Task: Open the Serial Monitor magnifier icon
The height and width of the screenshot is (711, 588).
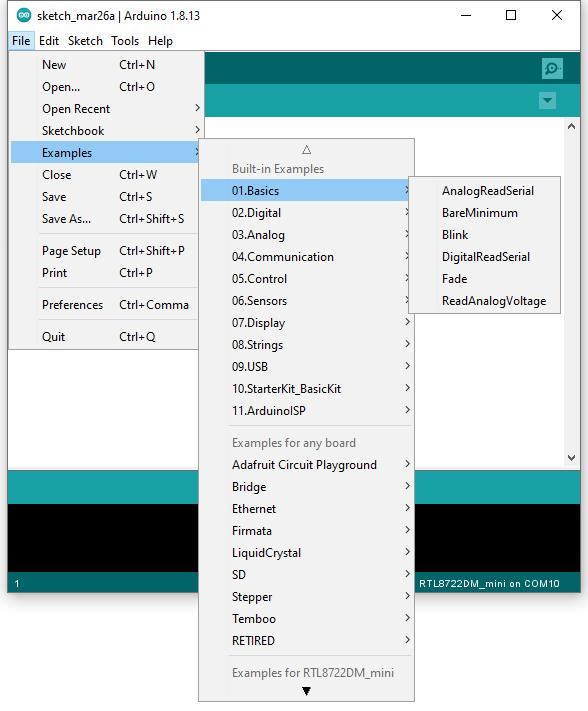Action: 552,68
